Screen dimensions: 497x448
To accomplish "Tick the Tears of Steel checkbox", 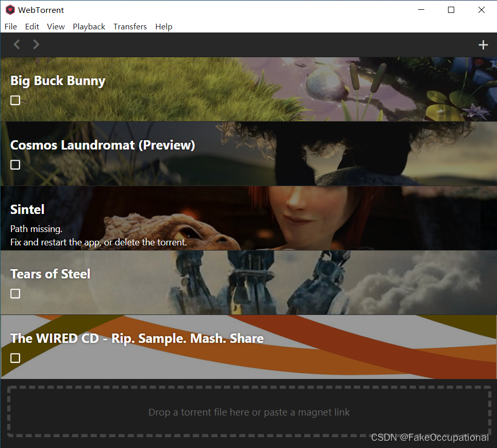I will [x=15, y=293].
